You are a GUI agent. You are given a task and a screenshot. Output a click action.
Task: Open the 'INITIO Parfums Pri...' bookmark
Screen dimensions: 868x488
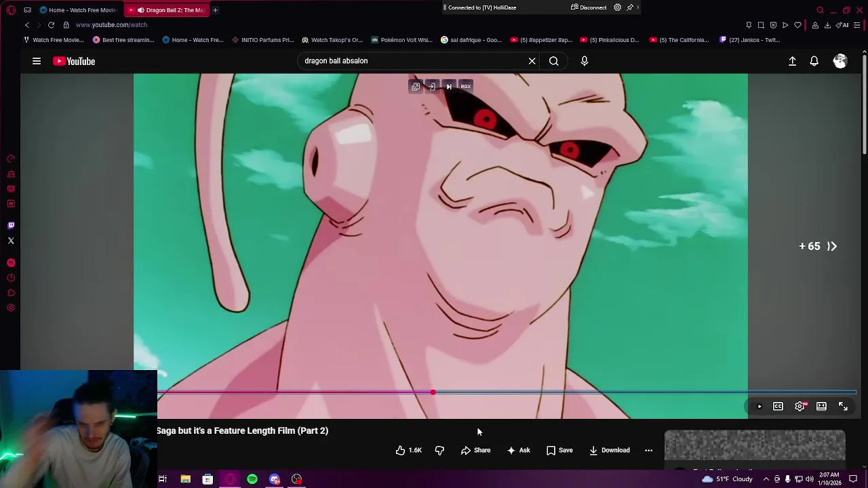pyautogui.click(x=262, y=40)
